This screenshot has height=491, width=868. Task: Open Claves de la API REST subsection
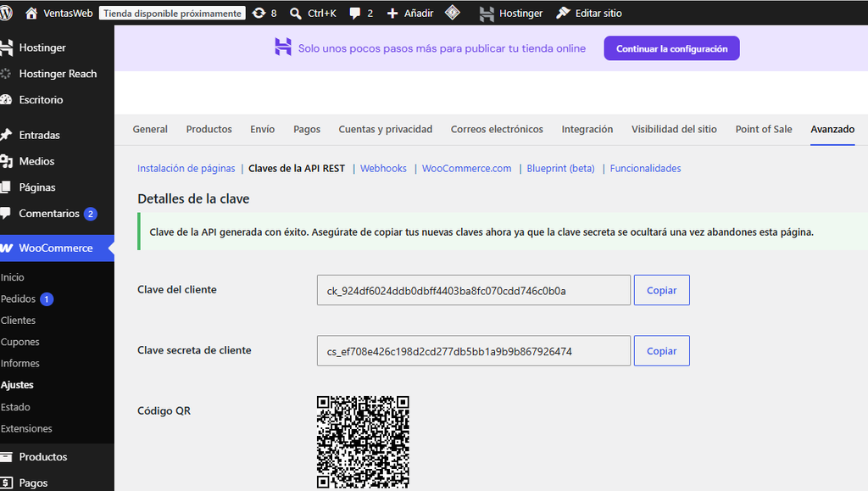[x=297, y=168]
